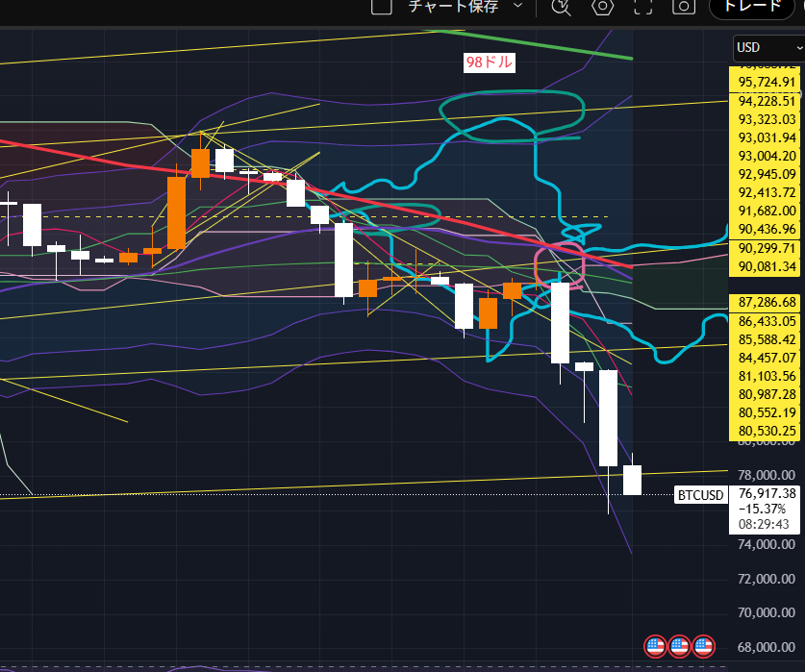Click the 68,000.00 price axis tick
Viewport: 805px width, 672px height.
tap(766, 647)
